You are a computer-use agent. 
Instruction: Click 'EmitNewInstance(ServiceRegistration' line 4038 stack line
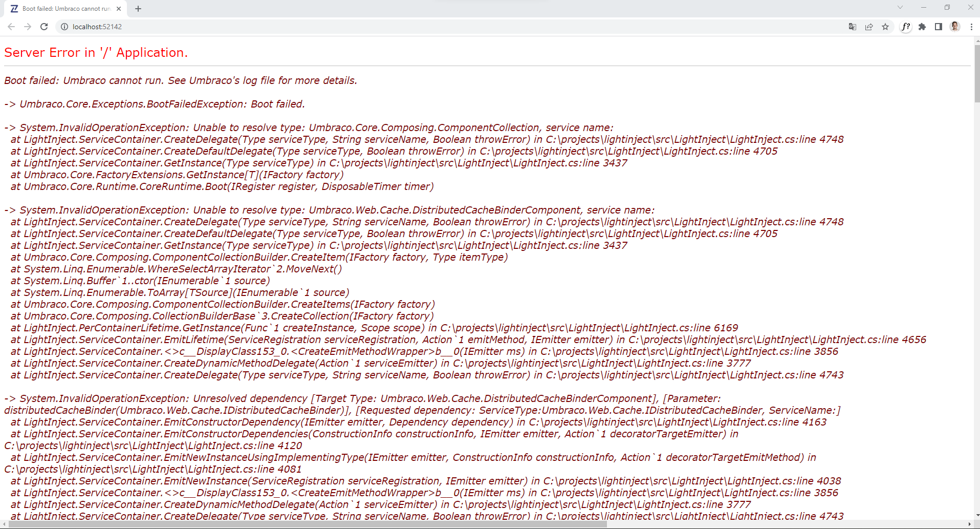(x=426, y=481)
